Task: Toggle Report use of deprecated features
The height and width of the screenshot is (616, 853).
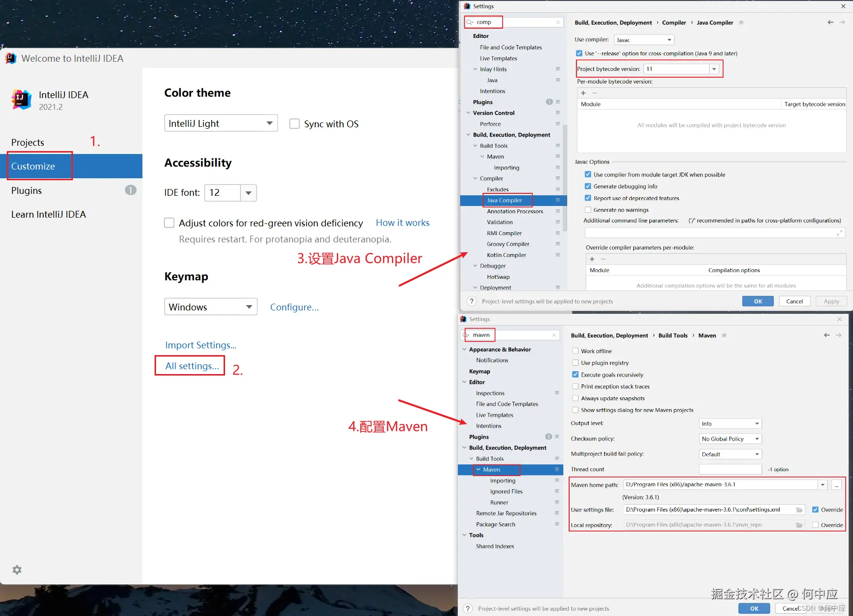Action: 588,198
